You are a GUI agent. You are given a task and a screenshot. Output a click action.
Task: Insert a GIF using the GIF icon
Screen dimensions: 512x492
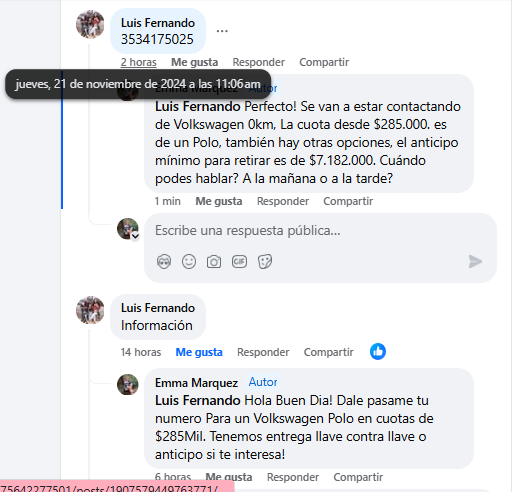(239, 262)
